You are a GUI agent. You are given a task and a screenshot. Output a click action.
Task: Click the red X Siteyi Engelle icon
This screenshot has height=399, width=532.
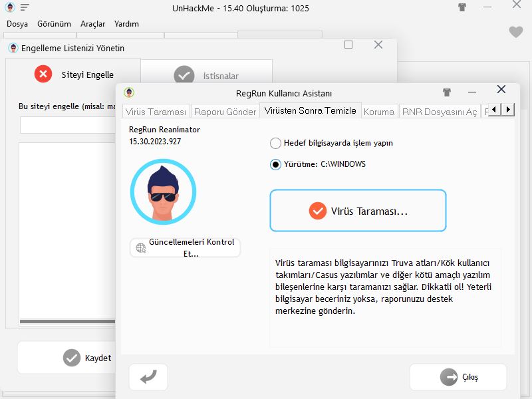pyautogui.click(x=43, y=74)
